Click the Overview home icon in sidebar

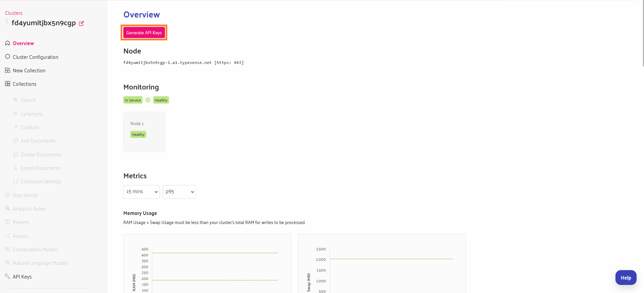pos(7,43)
